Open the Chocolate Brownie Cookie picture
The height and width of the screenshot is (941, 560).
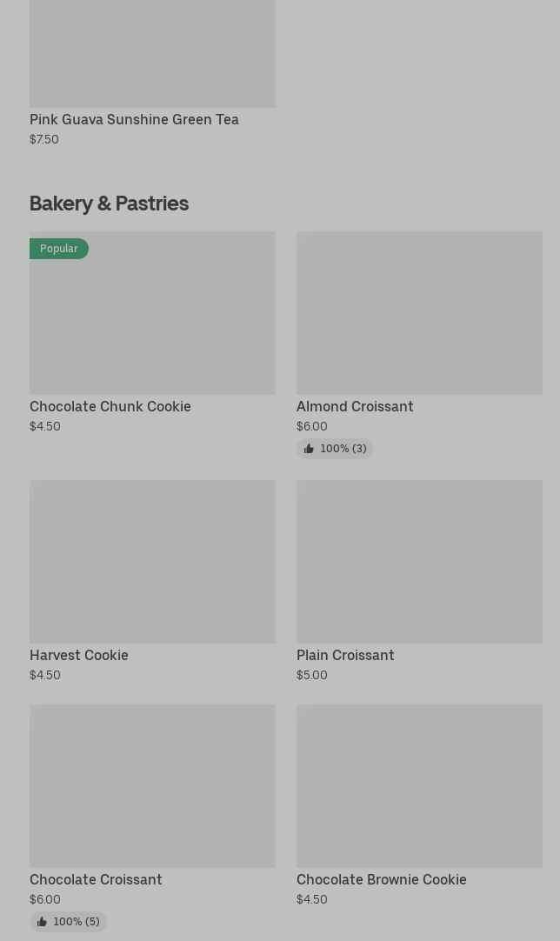(x=419, y=785)
